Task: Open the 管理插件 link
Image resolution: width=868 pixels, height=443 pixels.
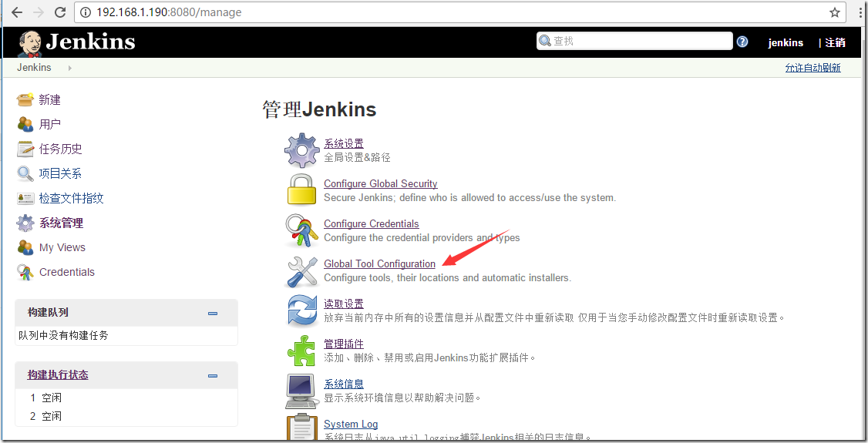Action: [344, 344]
